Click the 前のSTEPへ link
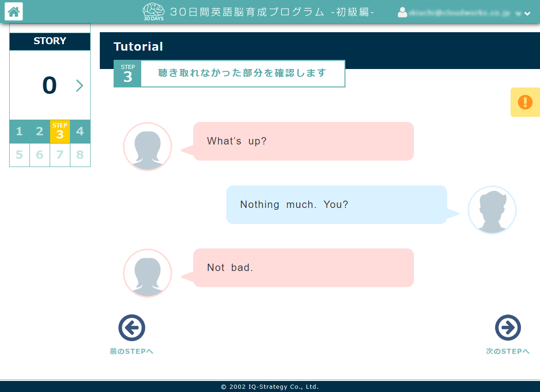 tap(132, 351)
